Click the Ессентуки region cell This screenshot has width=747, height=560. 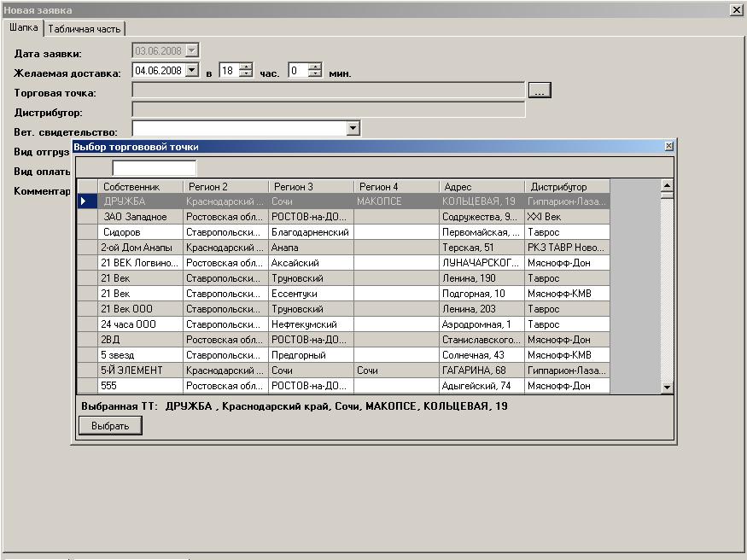[311, 294]
